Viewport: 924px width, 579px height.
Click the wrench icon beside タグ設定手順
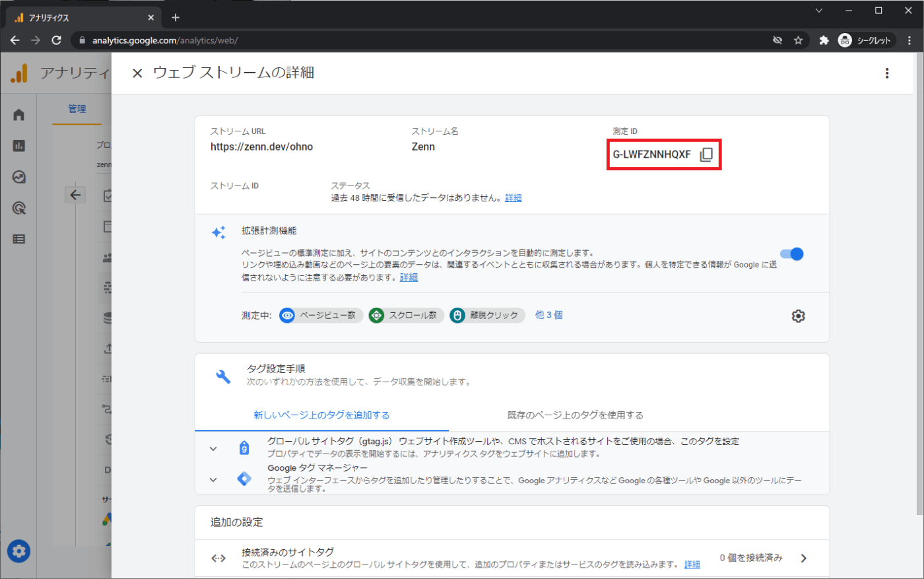click(223, 376)
